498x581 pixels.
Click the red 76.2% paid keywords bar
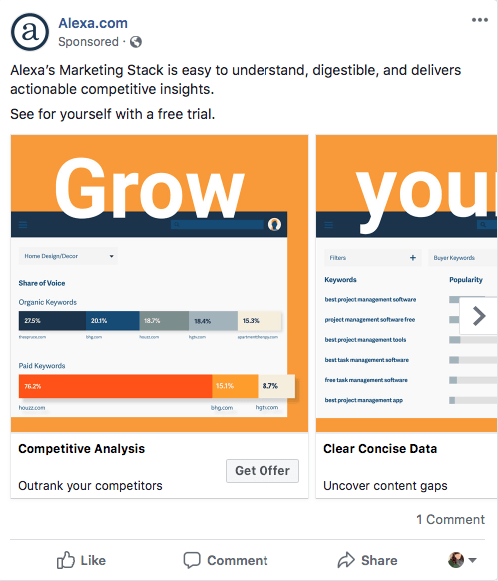click(x=115, y=386)
